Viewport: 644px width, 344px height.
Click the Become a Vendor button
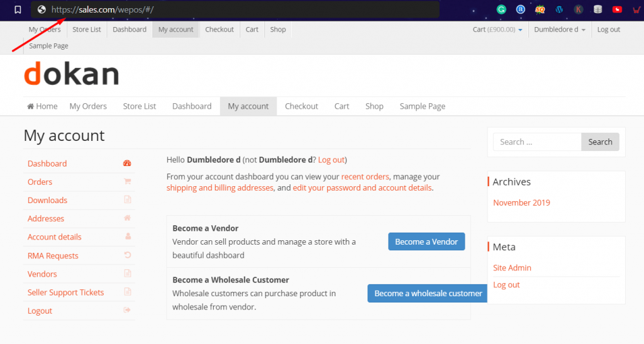click(x=426, y=241)
